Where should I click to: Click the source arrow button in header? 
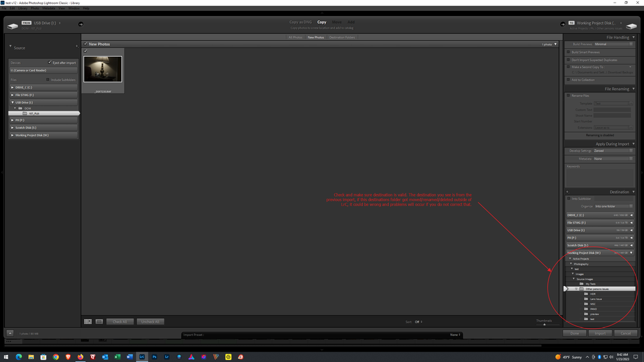point(81,24)
